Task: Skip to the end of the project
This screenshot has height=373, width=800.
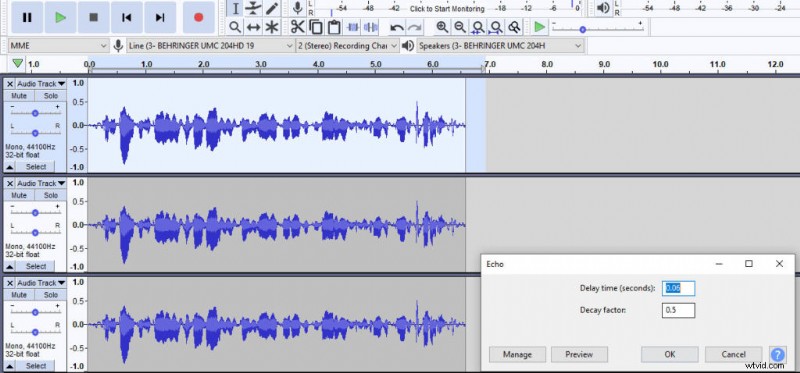Action: coord(160,17)
